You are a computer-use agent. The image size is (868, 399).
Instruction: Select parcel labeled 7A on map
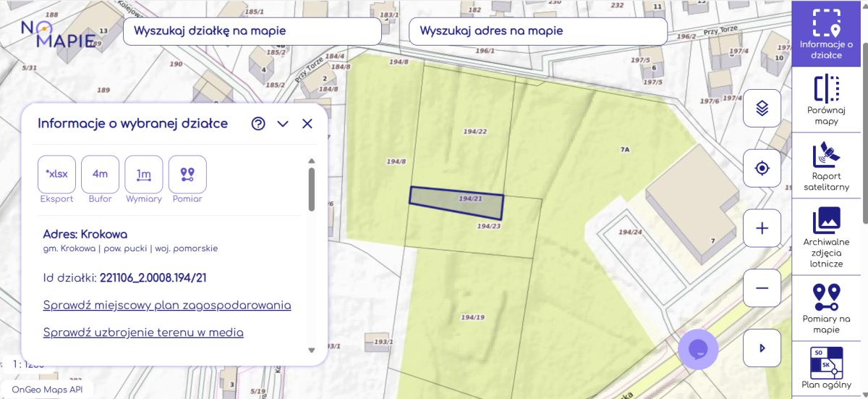click(625, 149)
